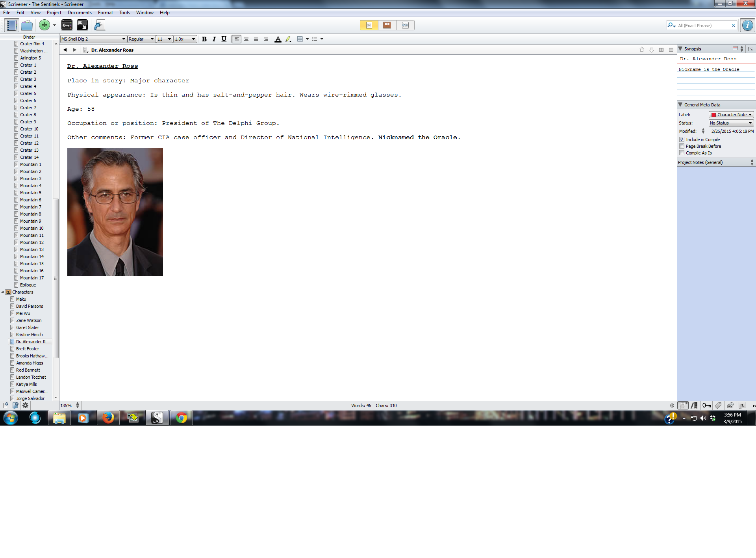Split the editor horizontally
756x558 pixels.
(x=671, y=50)
